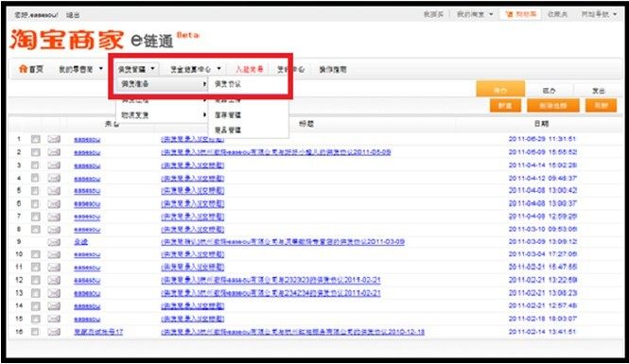Image resolution: width=629 pixels, height=364 pixels.
Task: Open the row 16 title link dated 2010-12-18
Action: [x=292, y=332]
